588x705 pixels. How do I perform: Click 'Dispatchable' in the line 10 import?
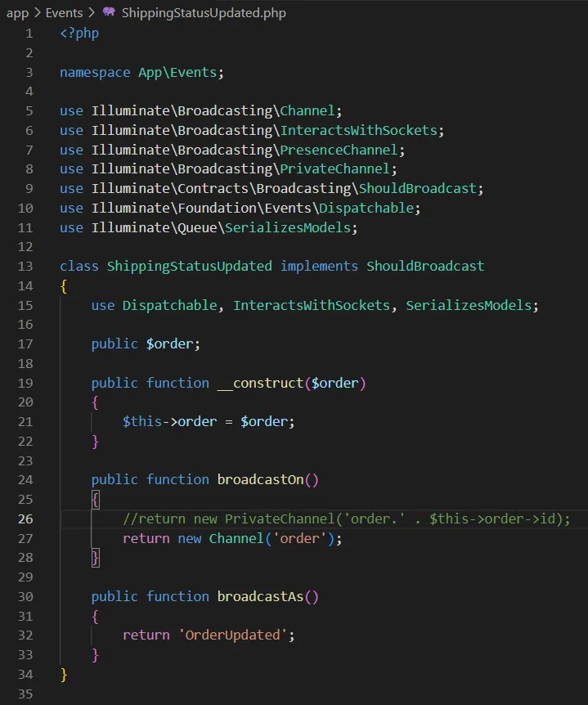coord(366,209)
